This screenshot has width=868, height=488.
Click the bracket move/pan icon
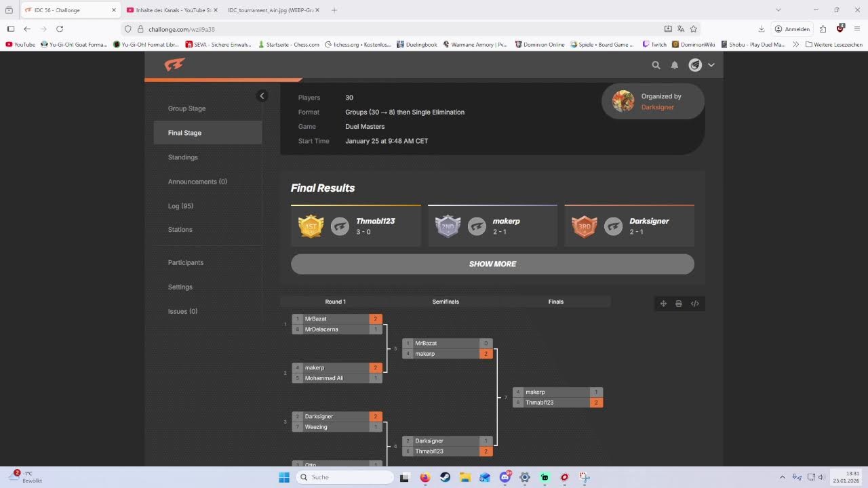pos(663,304)
